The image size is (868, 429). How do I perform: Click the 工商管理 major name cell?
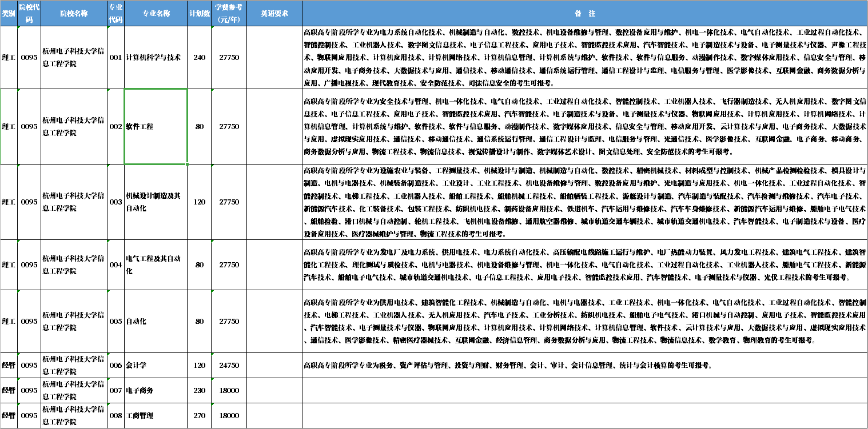coord(156,416)
